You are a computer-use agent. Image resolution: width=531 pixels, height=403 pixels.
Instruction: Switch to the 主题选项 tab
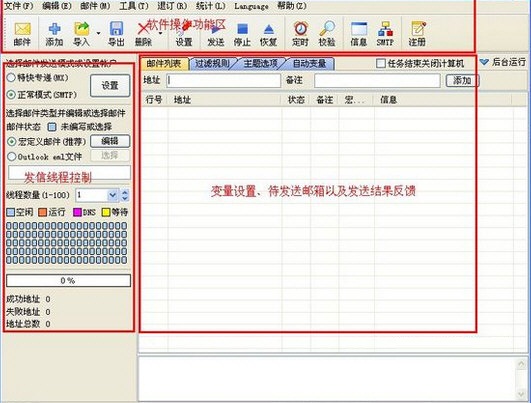tap(260, 64)
